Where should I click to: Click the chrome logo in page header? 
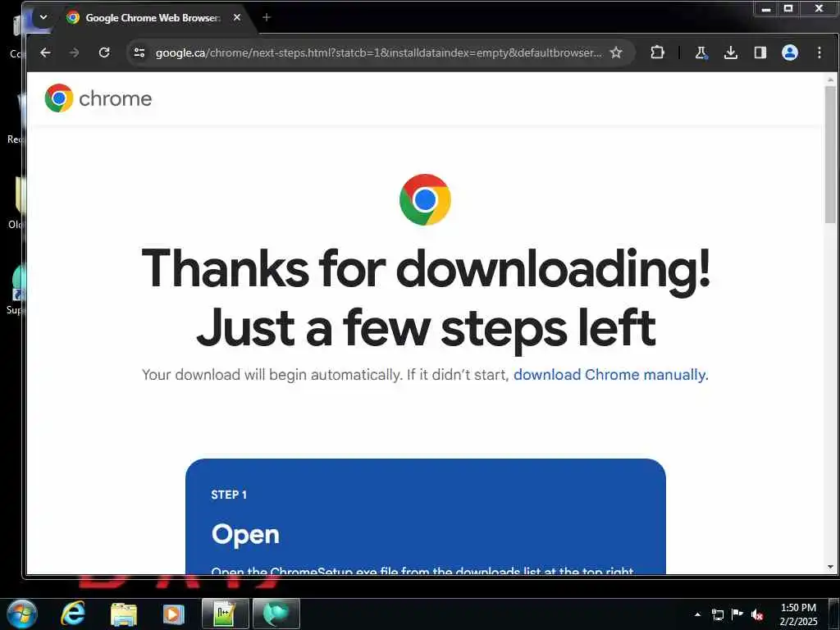(x=98, y=98)
